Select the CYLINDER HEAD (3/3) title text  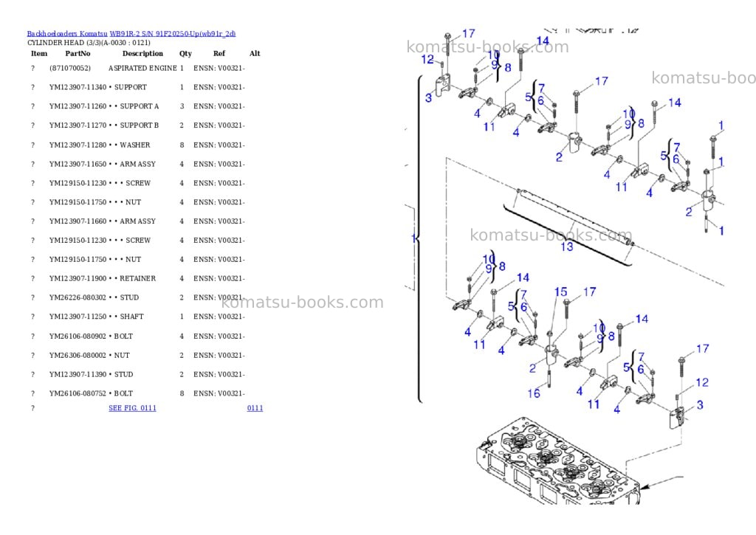click(89, 43)
